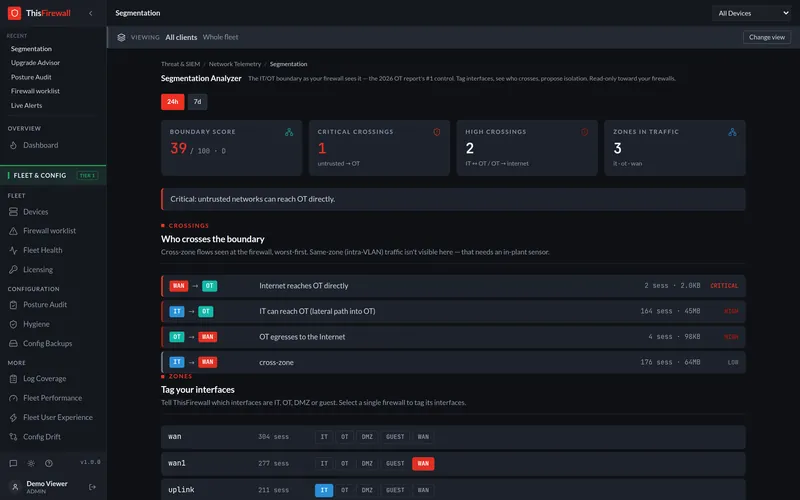Tag the uplink interface as OT
This screenshot has width=800, height=500.
345,490
